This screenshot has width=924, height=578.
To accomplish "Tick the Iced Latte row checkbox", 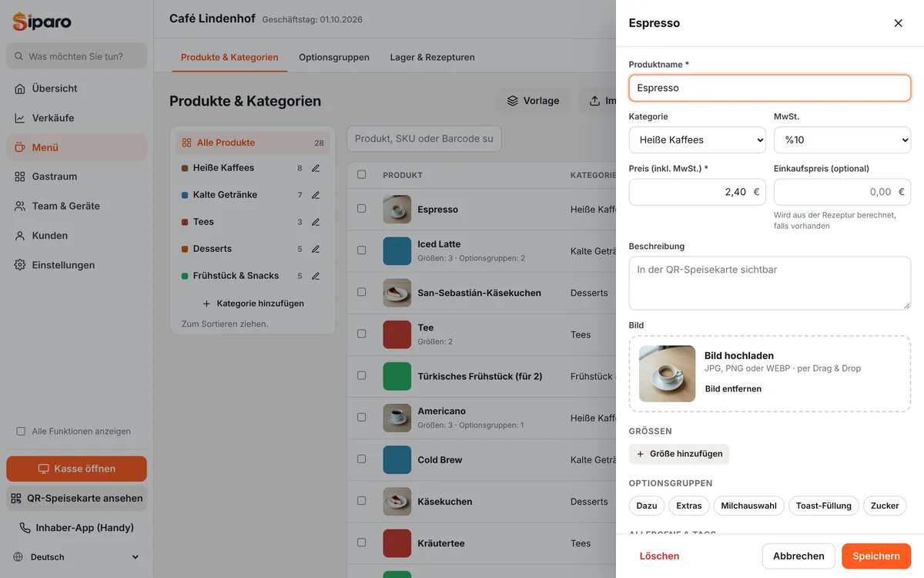I will click(362, 250).
